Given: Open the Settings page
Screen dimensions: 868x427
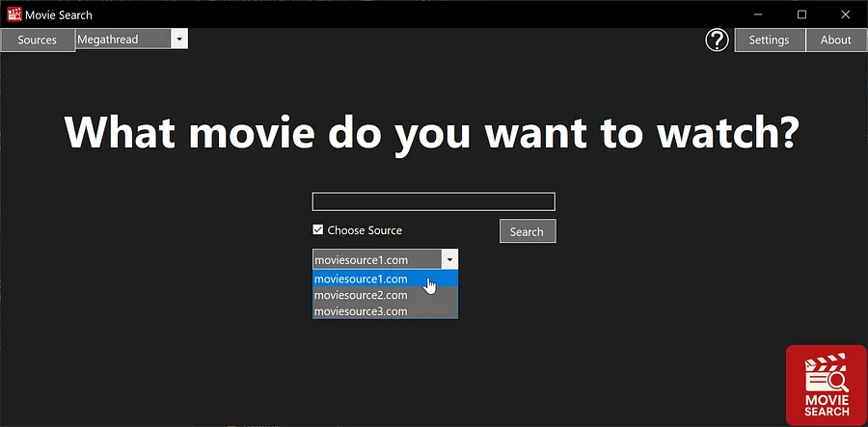Looking at the screenshot, I should pyautogui.click(x=769, y=40).
